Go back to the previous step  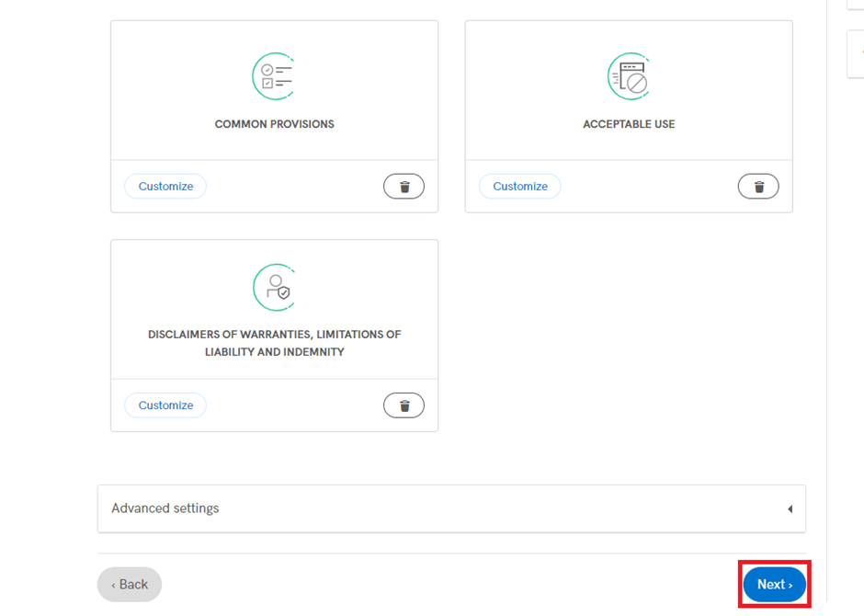click(130, 584)
